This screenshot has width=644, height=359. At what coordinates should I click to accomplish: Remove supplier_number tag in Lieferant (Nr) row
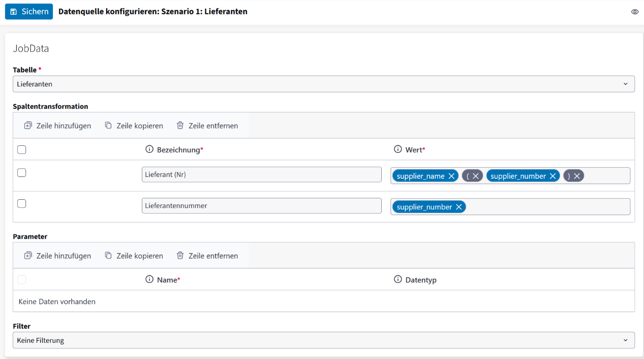pyautogui.click(x=552, y=176)
